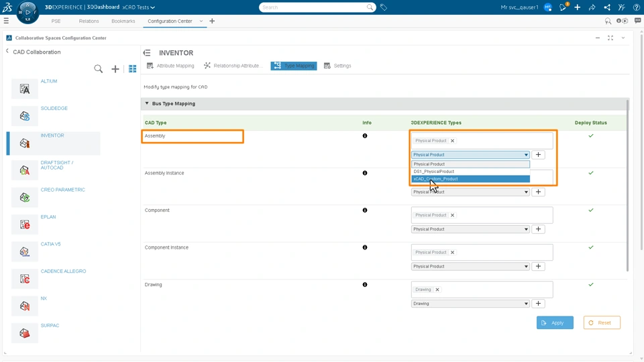The image size is (644, 362).
Task: Open the CATIA V5 connector icon
Action: tap(25, 251)
